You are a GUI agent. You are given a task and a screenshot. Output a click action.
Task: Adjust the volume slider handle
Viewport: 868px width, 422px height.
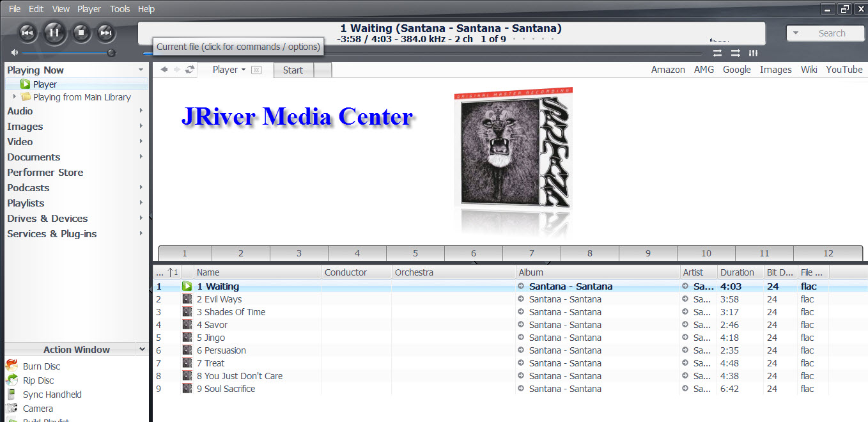pos(111,53)
